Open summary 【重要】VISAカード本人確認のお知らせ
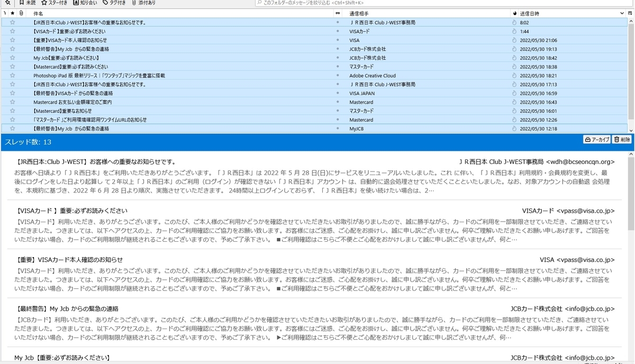 point(70,259)
